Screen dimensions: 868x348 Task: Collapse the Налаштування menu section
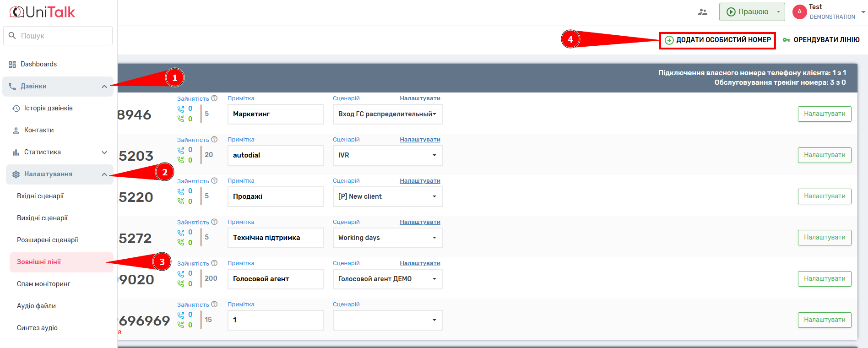(x=104, y=174)
